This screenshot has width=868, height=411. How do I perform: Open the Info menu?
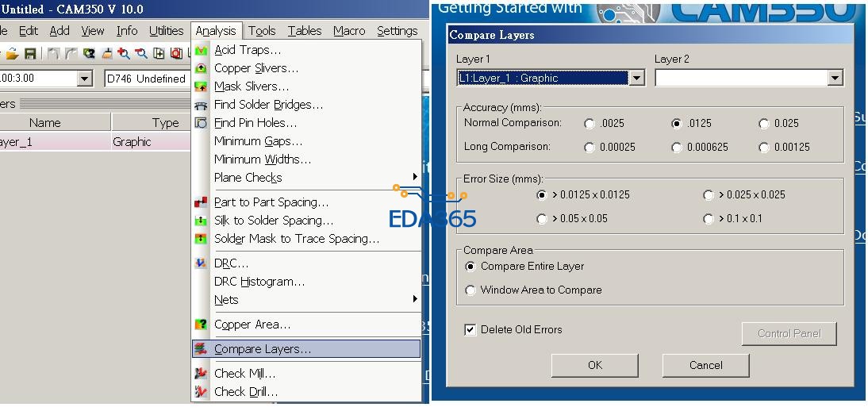click(x=127, y=31)
